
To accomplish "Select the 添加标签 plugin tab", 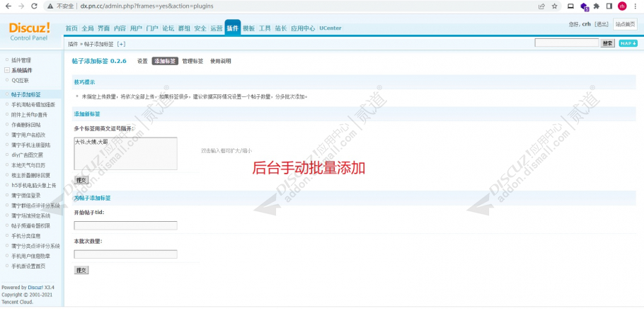I will click(x=165, y=61).
